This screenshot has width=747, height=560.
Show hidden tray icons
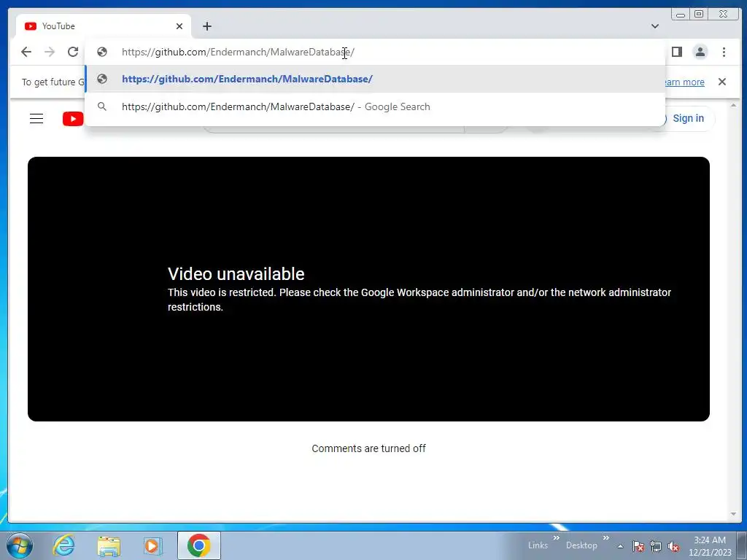(620, 546)
